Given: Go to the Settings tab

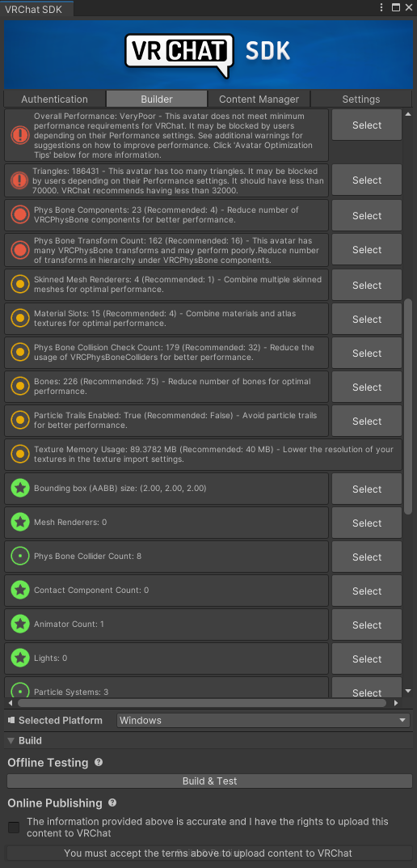Looking at the screenshot, I should [x=361, y=99].
